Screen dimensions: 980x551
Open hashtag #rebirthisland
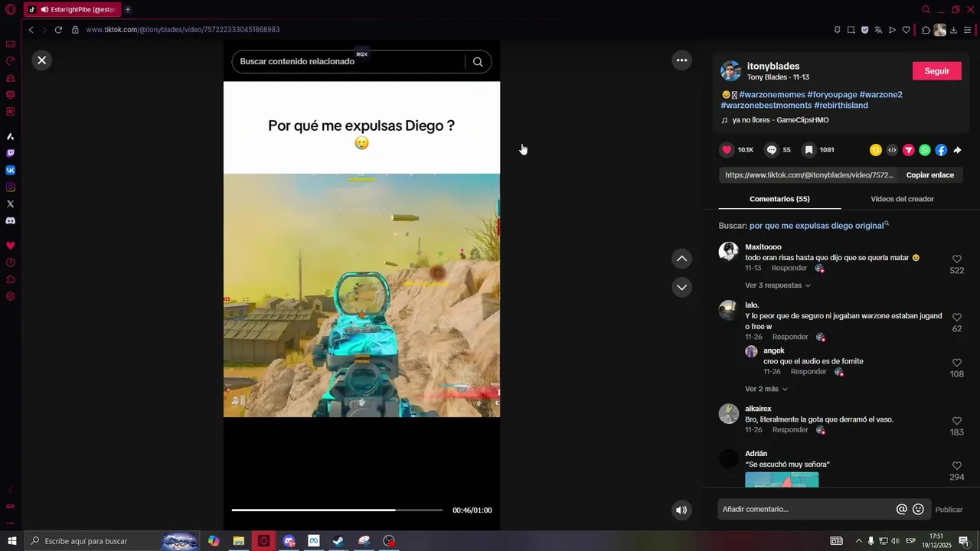coord(841,106)
